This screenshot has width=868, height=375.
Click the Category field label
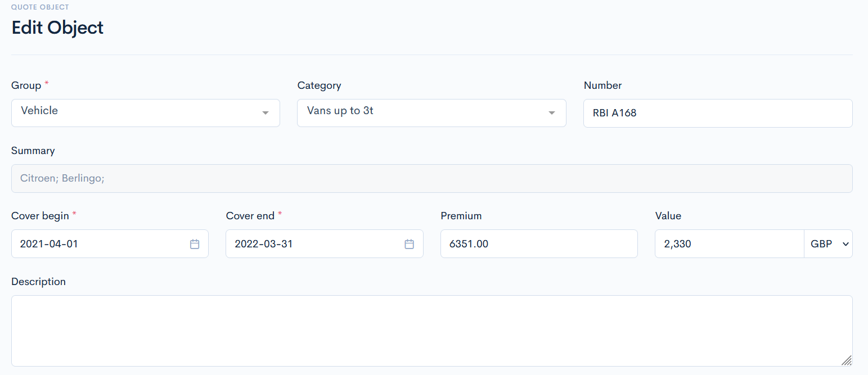(x=319, y=85)
